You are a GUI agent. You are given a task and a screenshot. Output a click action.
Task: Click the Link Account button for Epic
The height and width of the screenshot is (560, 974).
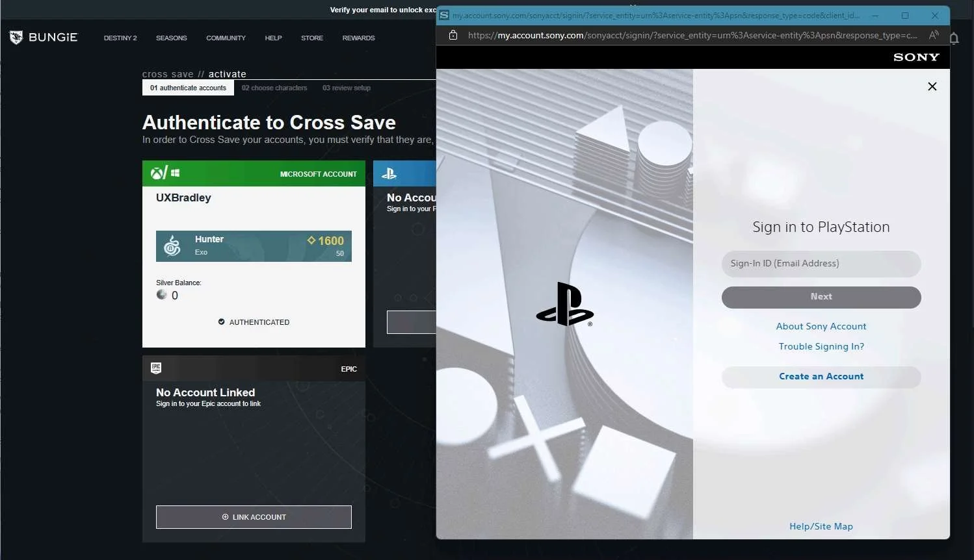[x=254, y=517]
